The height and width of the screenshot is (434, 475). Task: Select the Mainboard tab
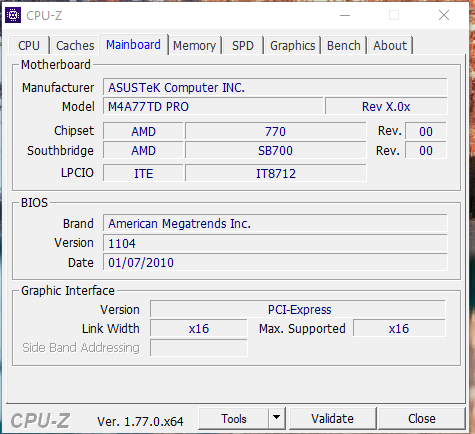coord(133,45)
